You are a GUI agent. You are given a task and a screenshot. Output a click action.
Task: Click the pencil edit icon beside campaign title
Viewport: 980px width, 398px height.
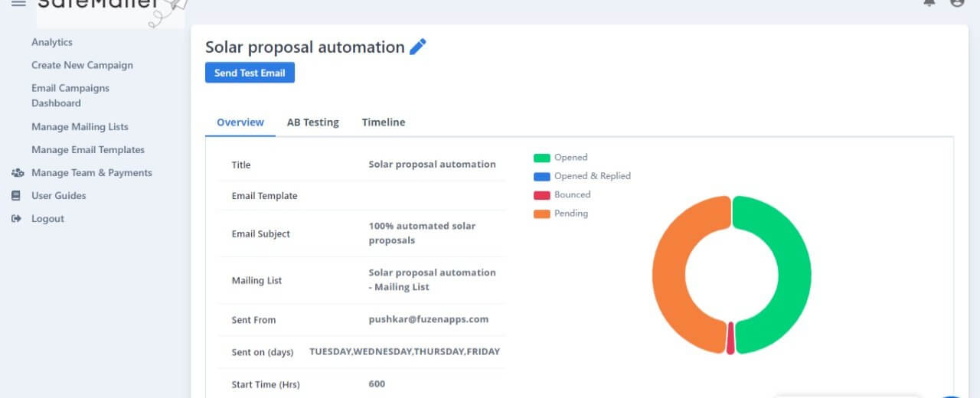click(x=418, y=47)
